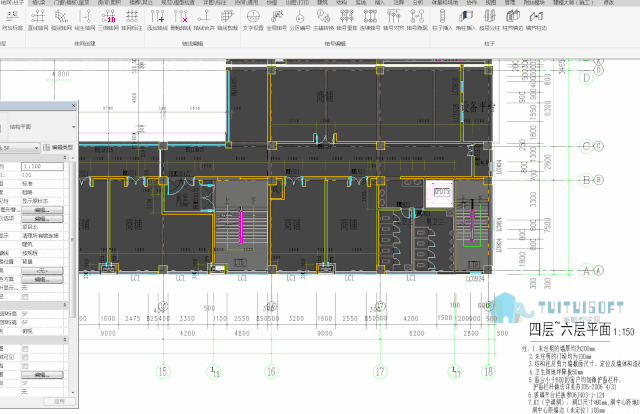The image size is (640, 414).
Task: Select the 柱子插入 column insert tool
Action: (442, 20)
